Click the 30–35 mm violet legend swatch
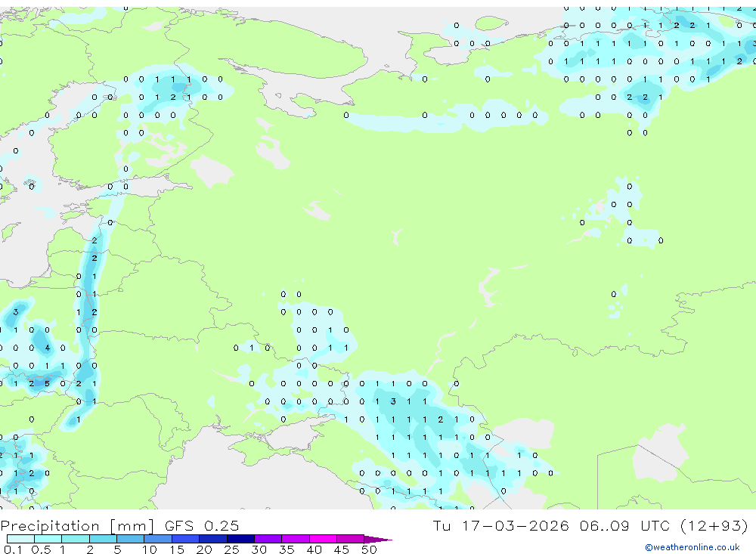This screenshot has width=756, height=554. (x=268, y=539)
